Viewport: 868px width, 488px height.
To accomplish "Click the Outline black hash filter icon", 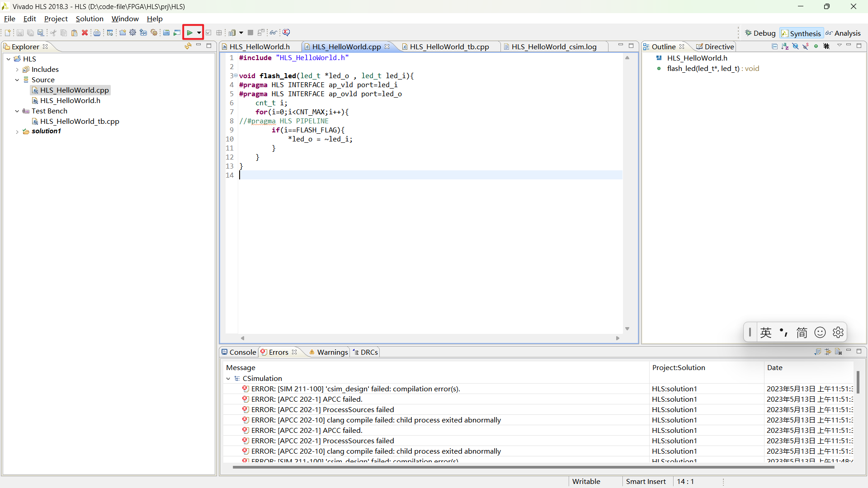I will point(826,46).
